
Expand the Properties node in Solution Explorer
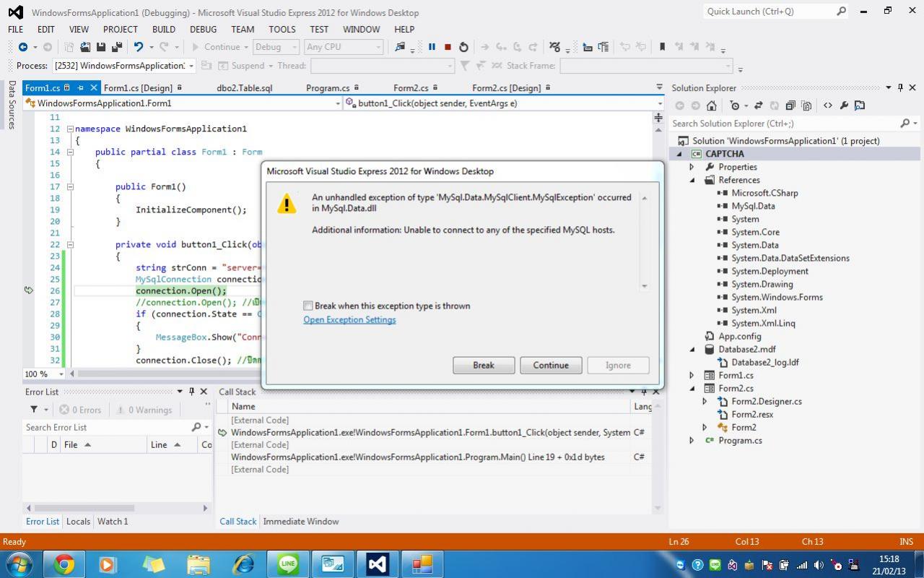(692, 167)
